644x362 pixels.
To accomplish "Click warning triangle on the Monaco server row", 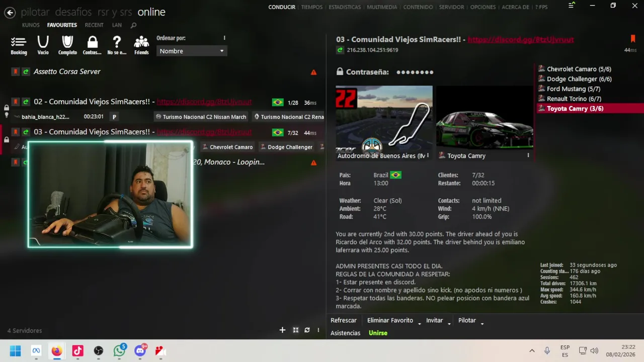I will 313,163.
